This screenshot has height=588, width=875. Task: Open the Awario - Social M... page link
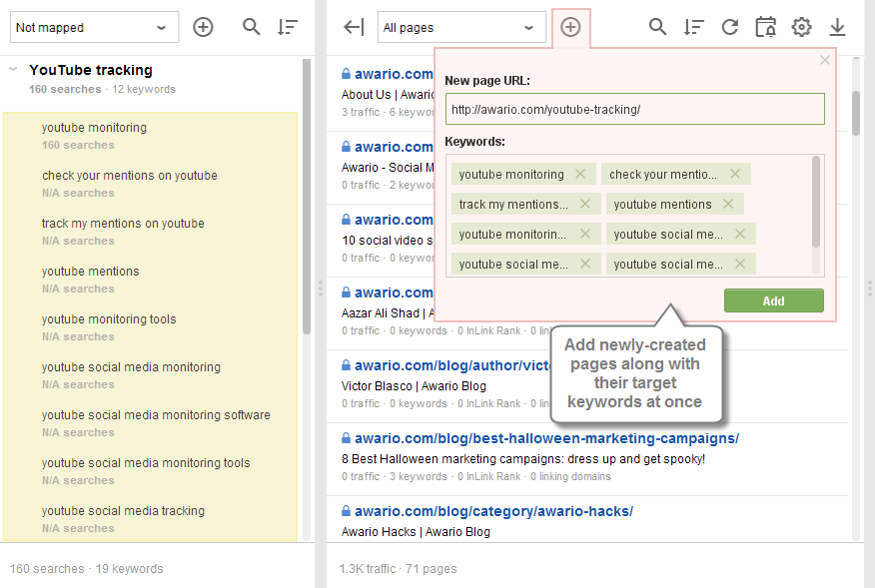pyautogui.click(x=394, y=147)
